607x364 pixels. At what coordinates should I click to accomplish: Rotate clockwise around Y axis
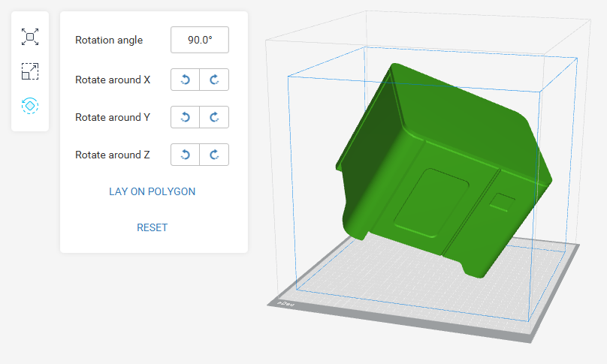tap(214, 117)
